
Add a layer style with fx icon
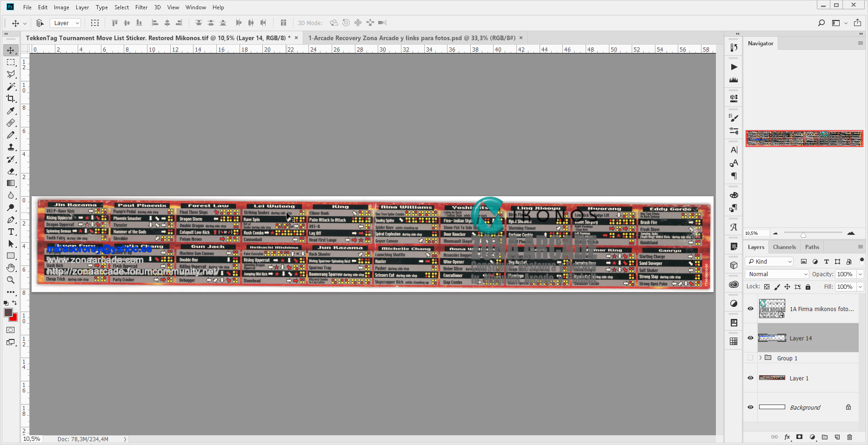(x=787, y=437)
